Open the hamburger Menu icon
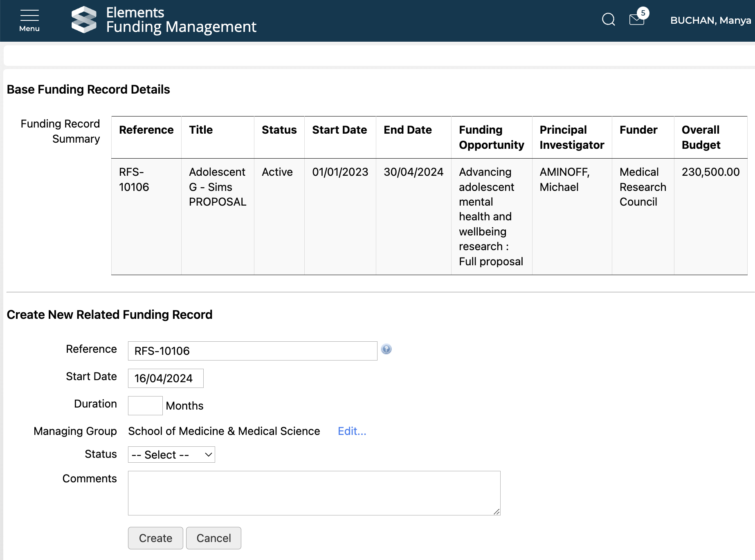Screen dimensions: 755x560 coord(29,20)
